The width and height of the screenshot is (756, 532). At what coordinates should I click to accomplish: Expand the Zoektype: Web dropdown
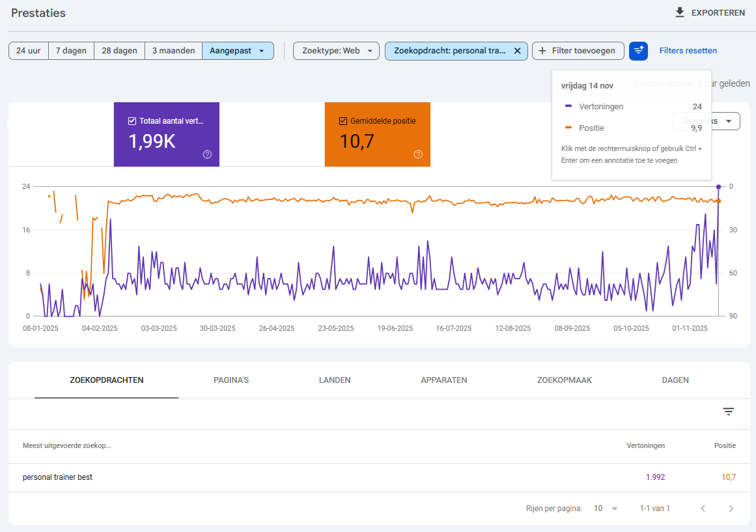pos(336,51)
